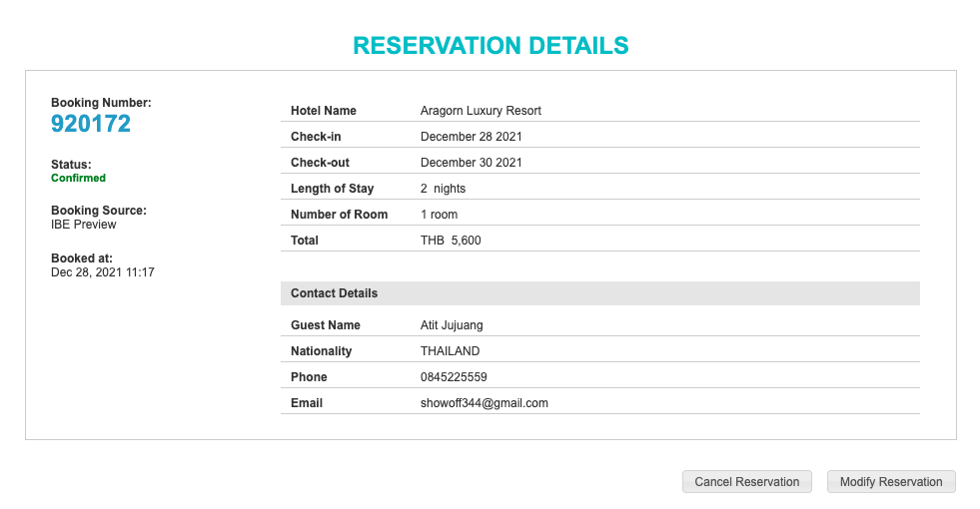Click email showoff344@gmail.com
This screenshot has width=980, height=509.
(x=485, y=403)
